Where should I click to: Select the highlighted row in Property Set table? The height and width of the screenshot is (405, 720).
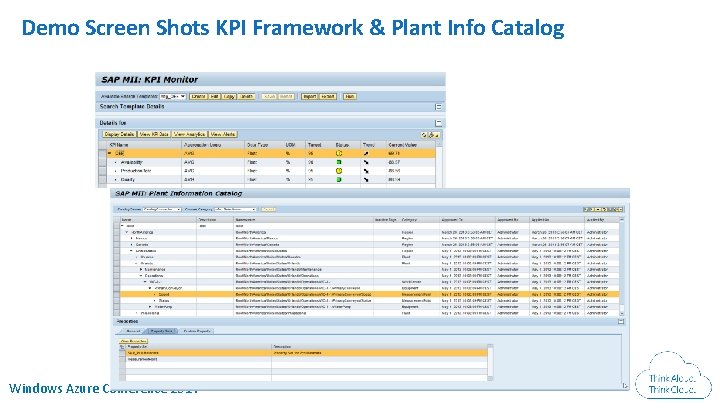(306, 353)
